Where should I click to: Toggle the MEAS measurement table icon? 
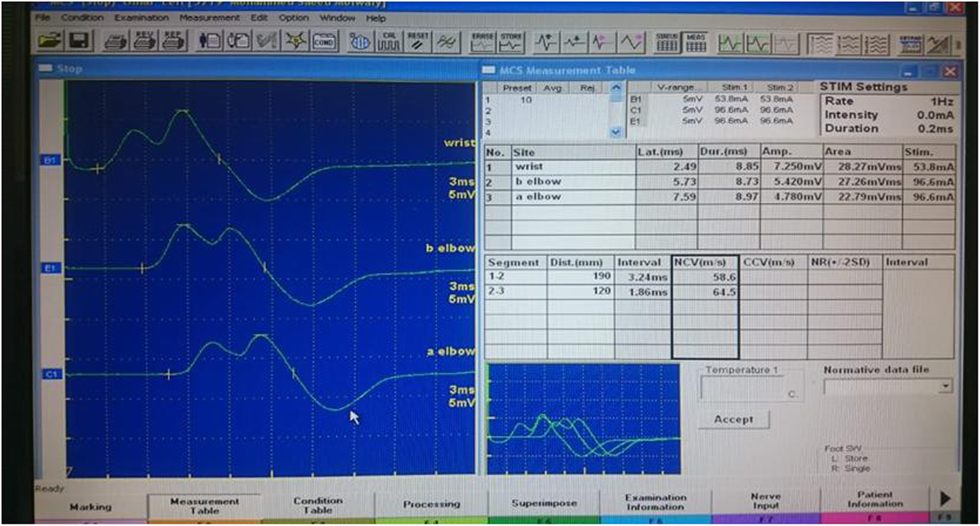pos(695,41)
